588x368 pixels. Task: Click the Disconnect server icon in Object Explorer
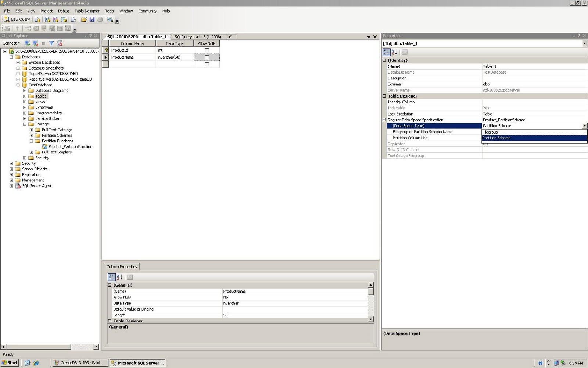point(36,43)
